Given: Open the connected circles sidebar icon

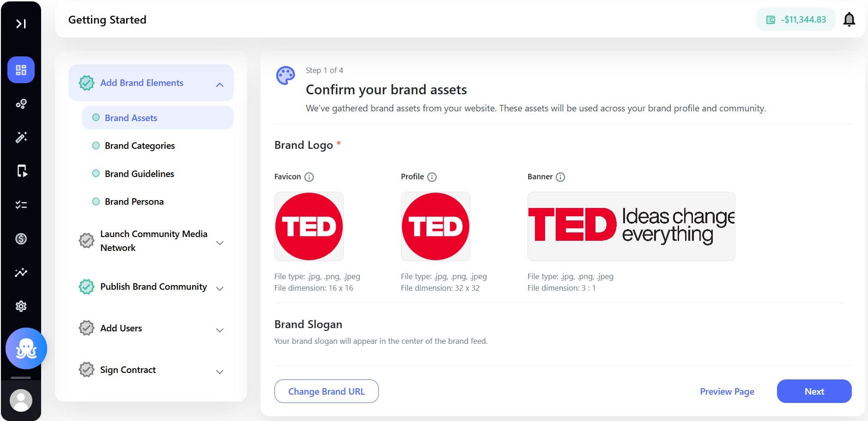Looking at the screenshot, I should [x=21, y=104].
